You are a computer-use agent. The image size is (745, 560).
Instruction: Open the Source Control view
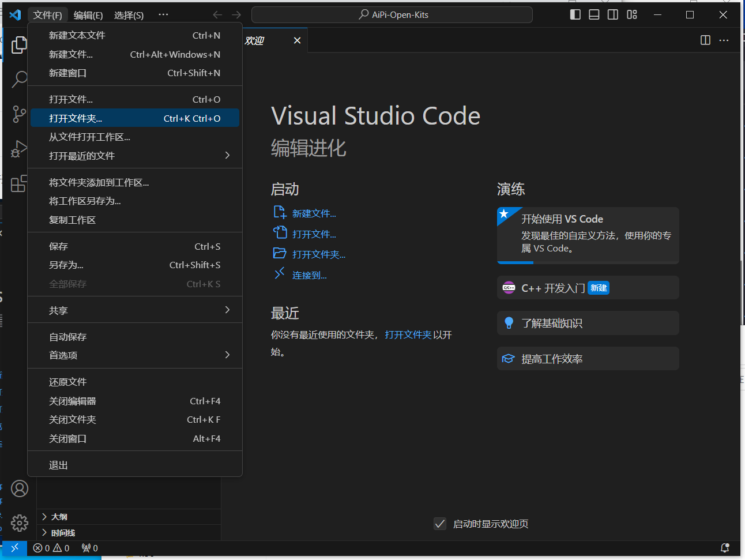[x=19, y=114]
